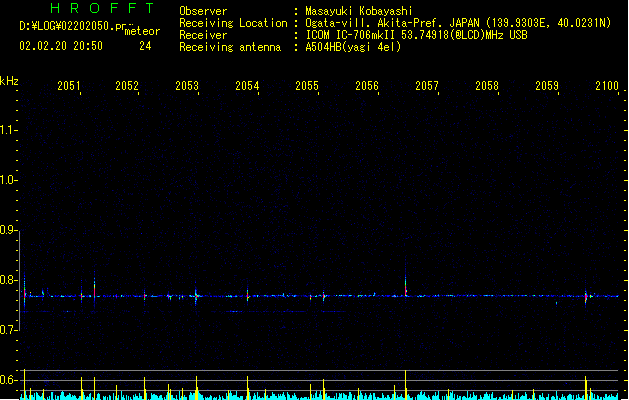
Task: Click the 'Observer' field label
Action: [203, 11]
